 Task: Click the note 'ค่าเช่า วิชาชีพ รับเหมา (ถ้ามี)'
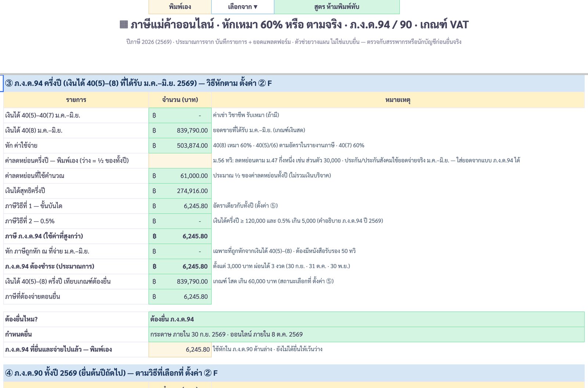pos(246,115)
